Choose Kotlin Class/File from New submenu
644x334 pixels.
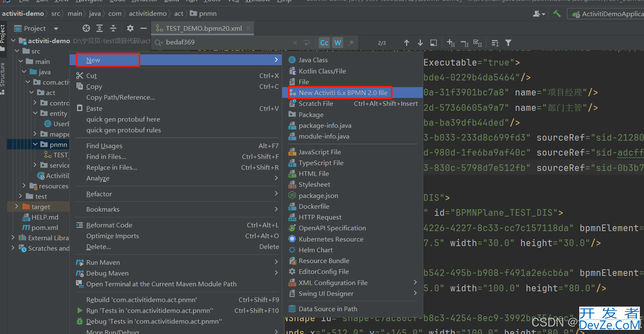353,71
